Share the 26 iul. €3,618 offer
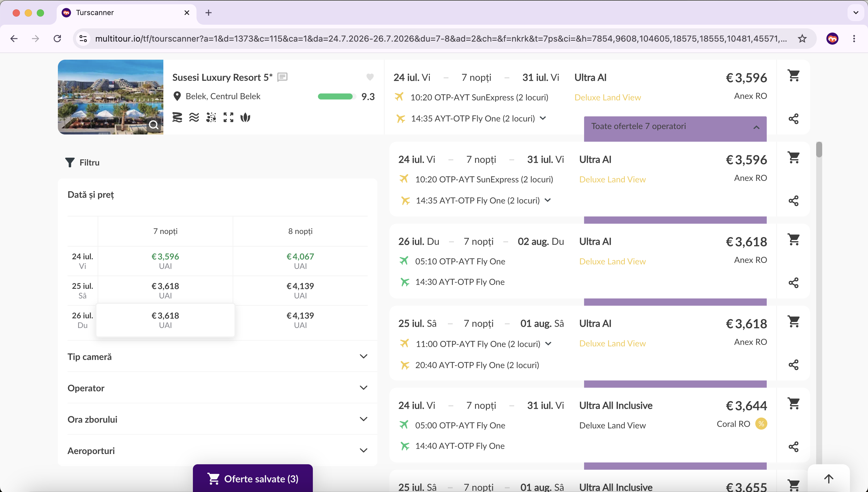The height and width of the screenshot is (492, 868). point(793,283)
